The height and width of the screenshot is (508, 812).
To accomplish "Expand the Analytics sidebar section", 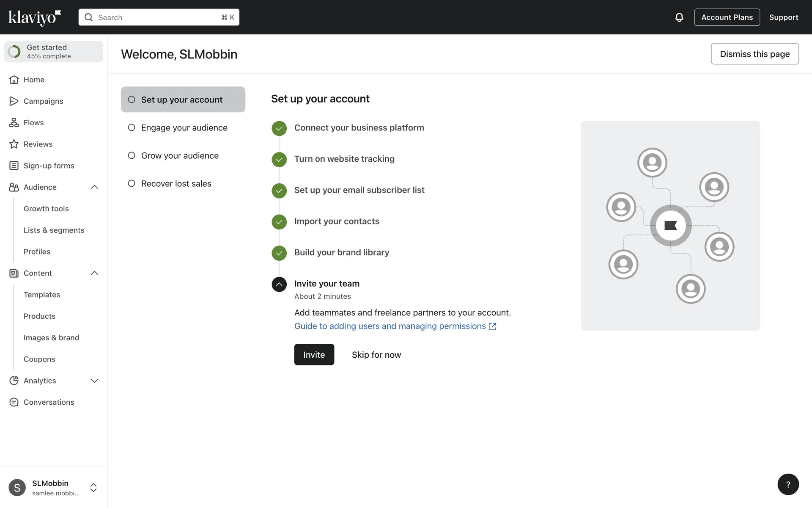I will (x=94, y=381).
